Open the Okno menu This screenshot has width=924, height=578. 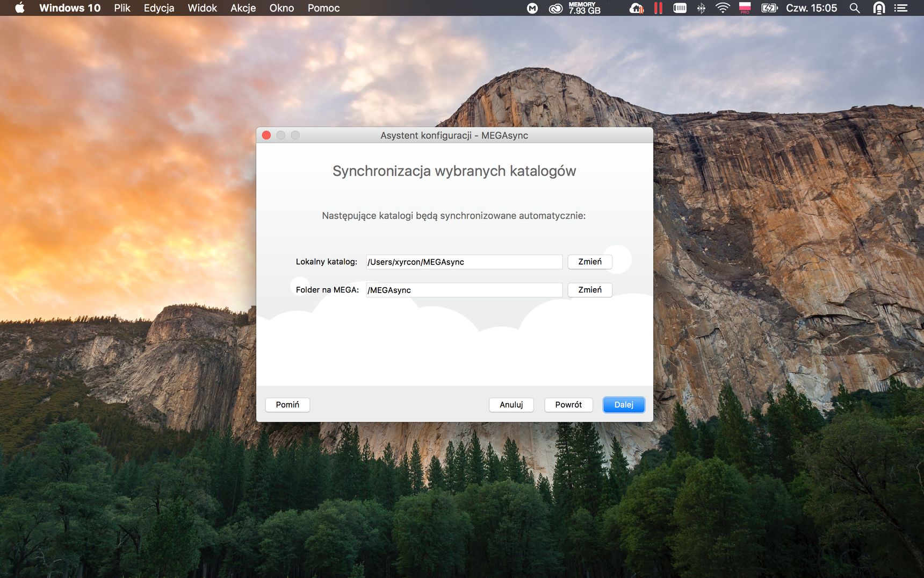tap(281, 8)
